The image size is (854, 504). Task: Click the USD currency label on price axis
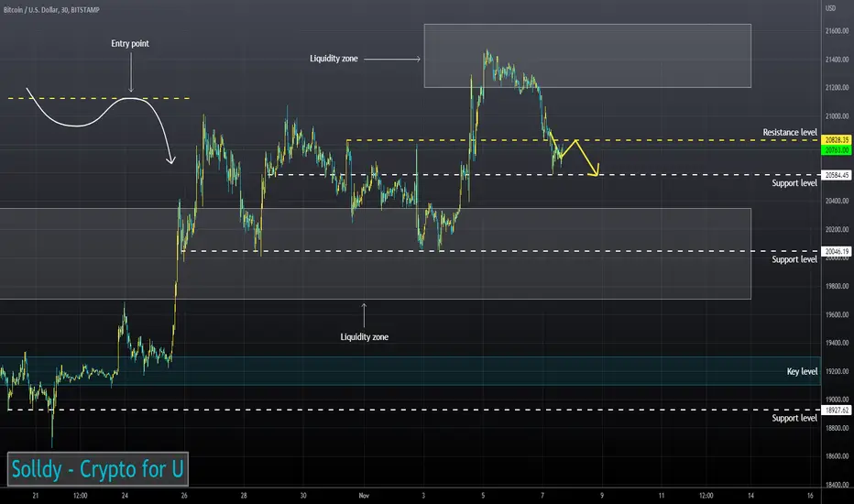pos(830,8)
